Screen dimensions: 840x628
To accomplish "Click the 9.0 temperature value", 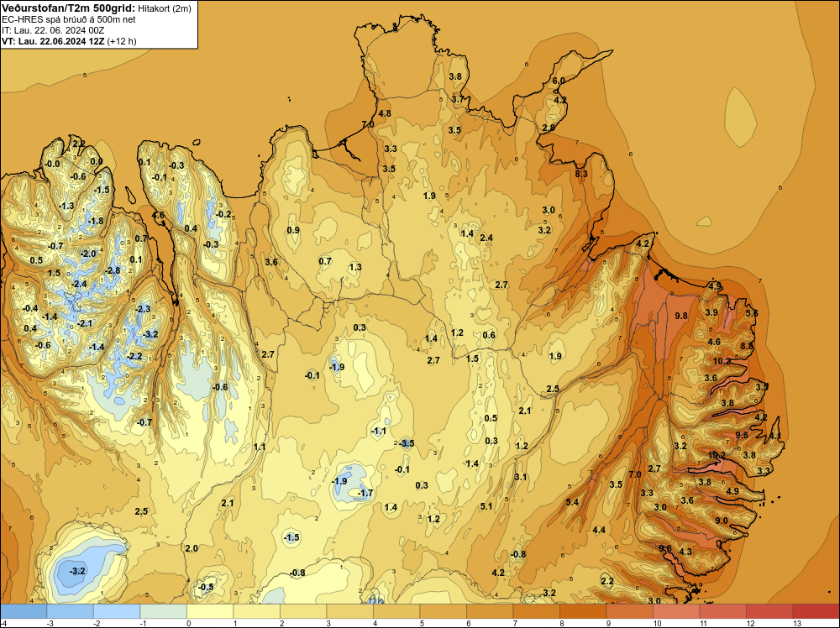I will (x=721, y=521).
